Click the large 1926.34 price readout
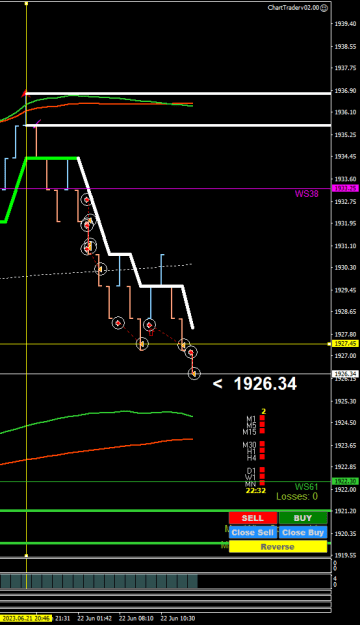Viewport: 360px width, 625px height. pyautogui.click(x=265, y=384)
